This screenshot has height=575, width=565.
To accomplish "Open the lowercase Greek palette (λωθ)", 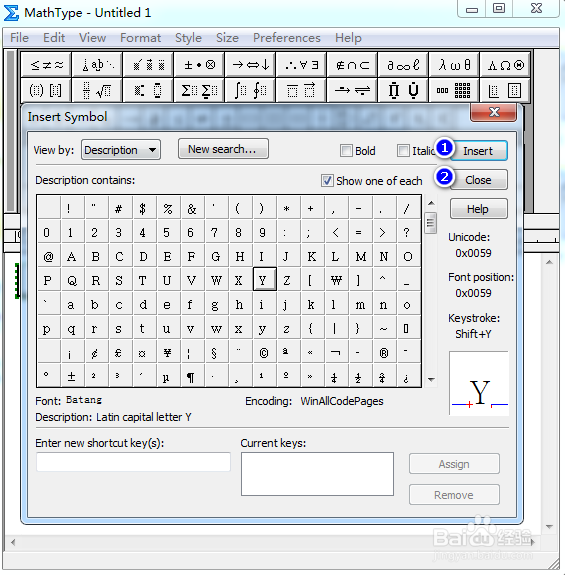I will 454,65.
